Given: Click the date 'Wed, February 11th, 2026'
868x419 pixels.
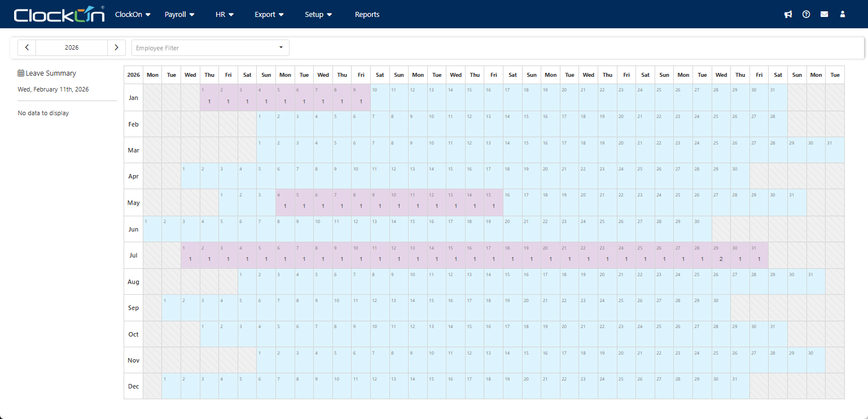Looking at the screenshot, I should 53,89.
